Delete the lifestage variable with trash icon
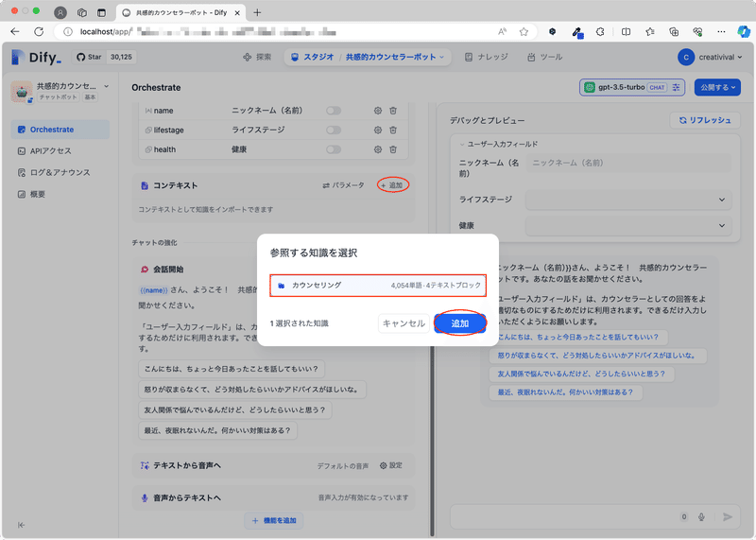The height and width of the screenshot is (540, 756). 393,130
